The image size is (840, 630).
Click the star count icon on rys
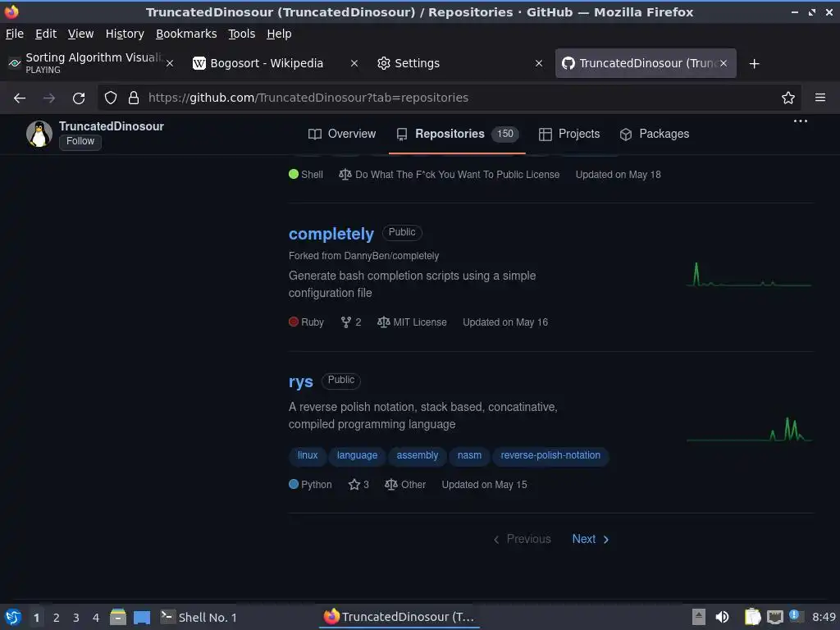point(354,485)
